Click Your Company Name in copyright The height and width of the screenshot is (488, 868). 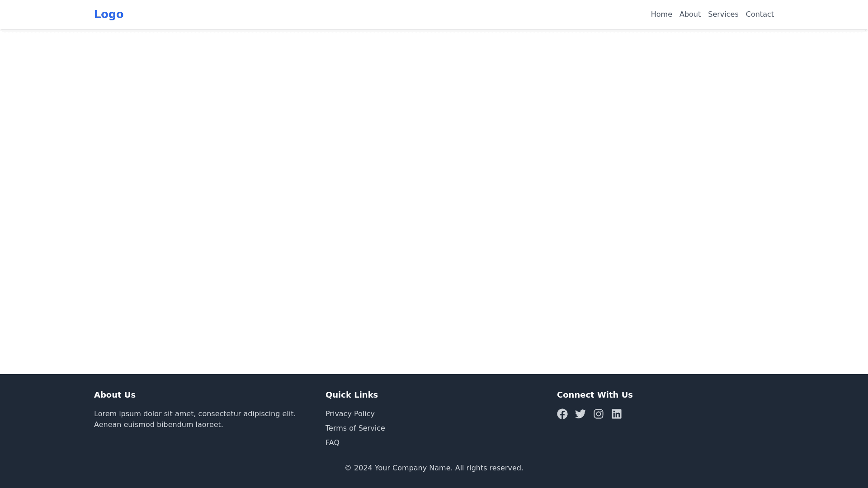[413, 468]
